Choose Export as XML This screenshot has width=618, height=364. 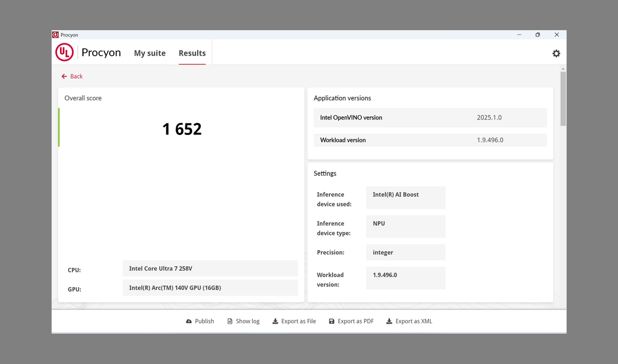point(409,321)
